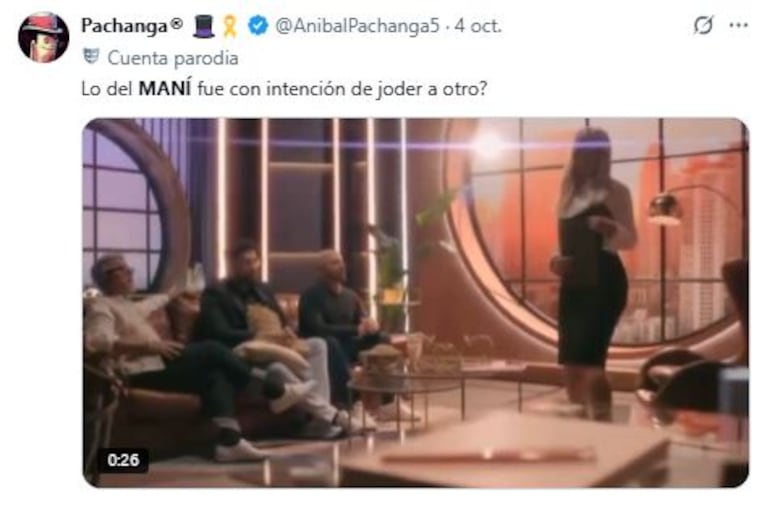The height and width of the screenshot is (506, 767).
Task: Click the standing woman in the video frame
Action: (x=593, y=272)
